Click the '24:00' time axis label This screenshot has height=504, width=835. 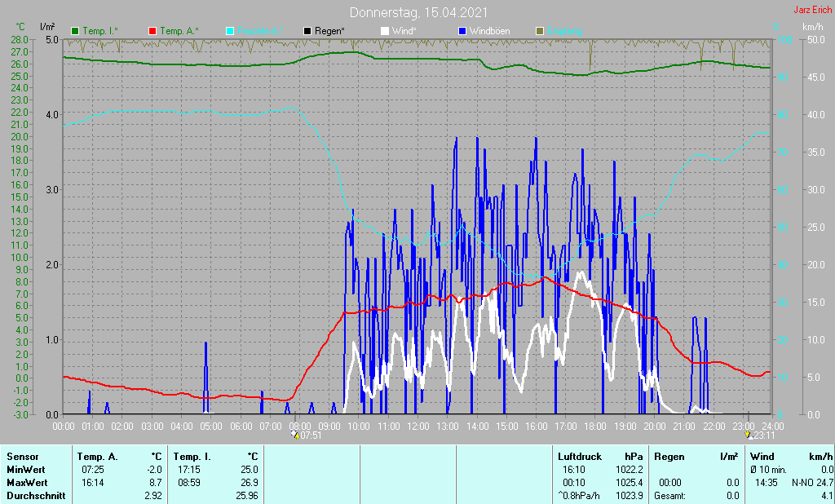(x=773, y=427)
